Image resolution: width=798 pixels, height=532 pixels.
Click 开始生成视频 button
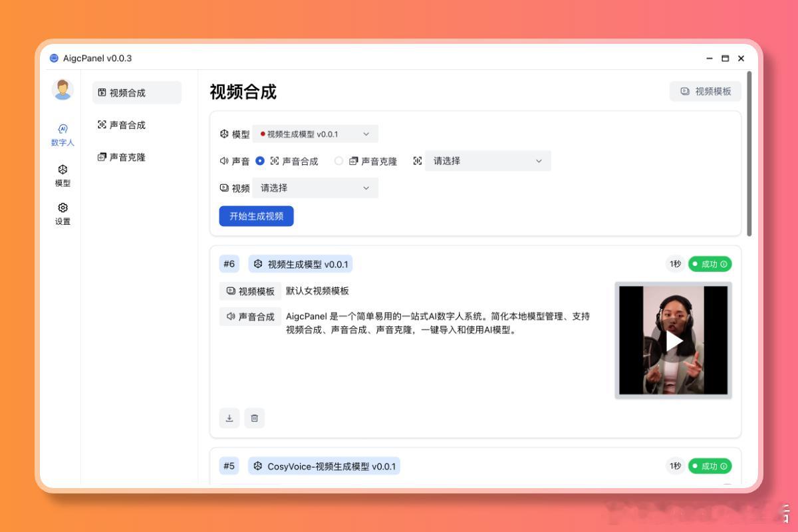pos(256,216)
